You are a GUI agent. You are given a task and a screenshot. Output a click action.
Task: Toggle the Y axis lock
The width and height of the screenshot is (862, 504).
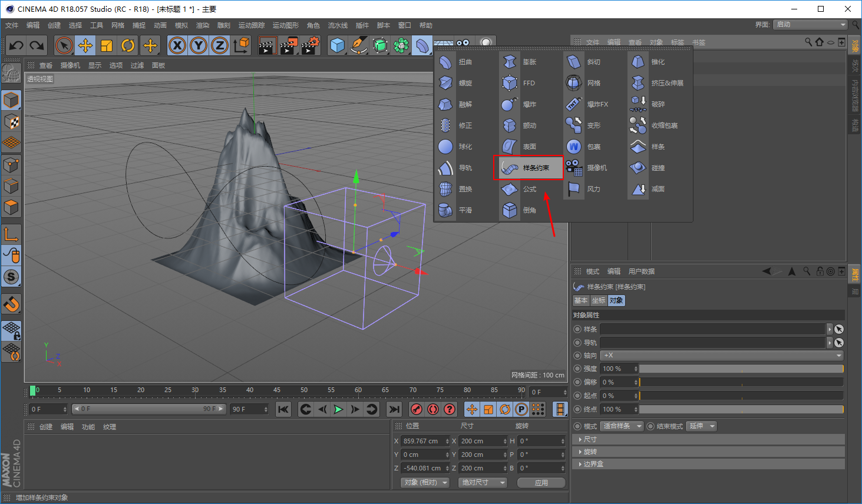click(x=199, y=45)
